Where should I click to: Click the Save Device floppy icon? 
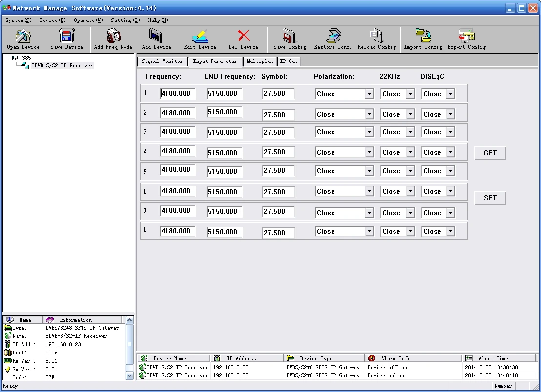pos(66,36)
